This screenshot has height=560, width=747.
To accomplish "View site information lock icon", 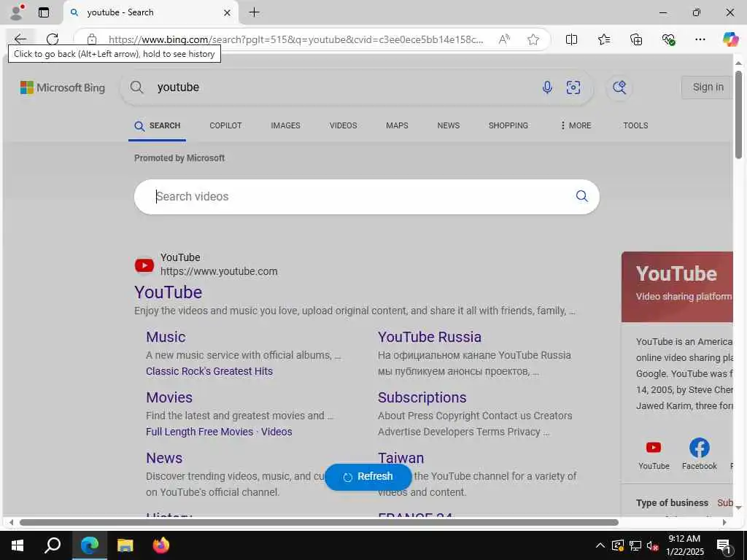I will (92, 39).
